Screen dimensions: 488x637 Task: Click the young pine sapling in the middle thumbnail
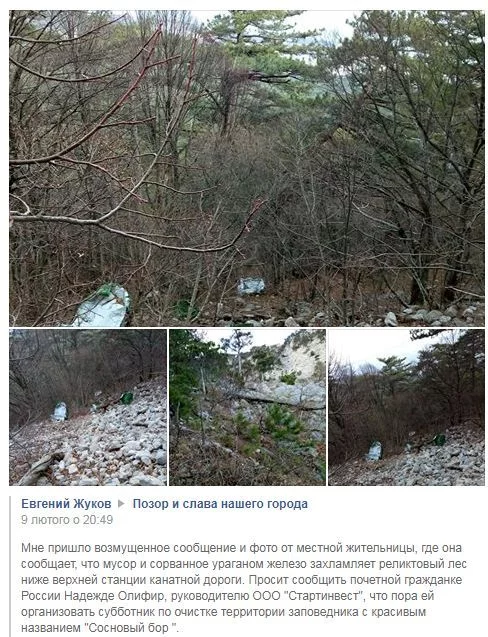282,422
